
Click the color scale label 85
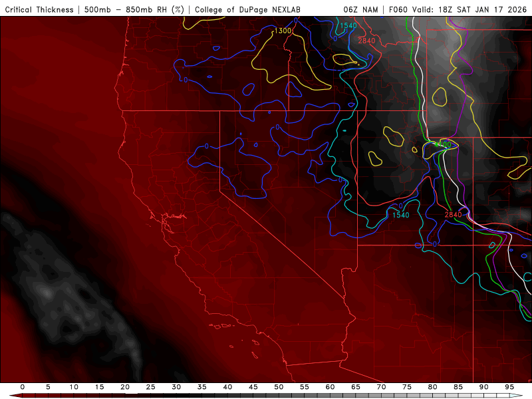click(458, 387)
